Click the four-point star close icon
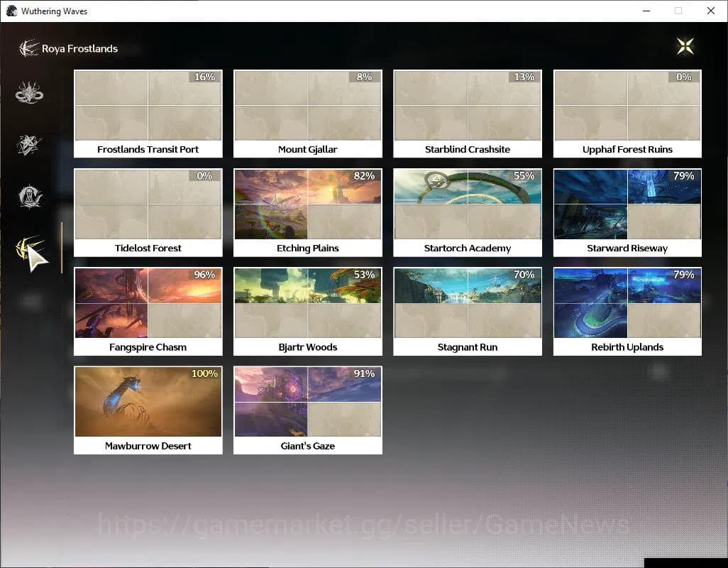The image size is (728, 568). (x=685, y=46)
